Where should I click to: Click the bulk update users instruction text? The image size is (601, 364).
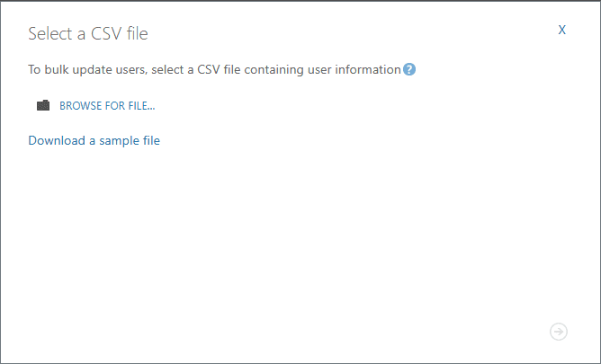point(215,70)
